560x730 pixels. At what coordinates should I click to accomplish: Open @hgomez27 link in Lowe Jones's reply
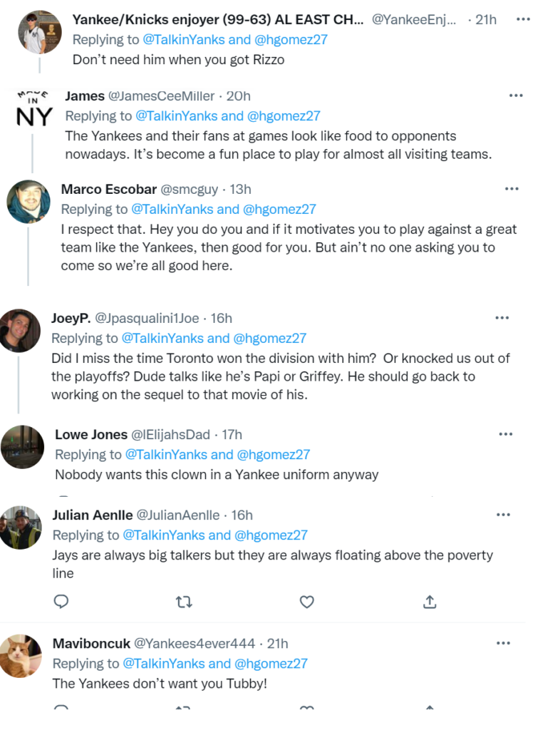(x=273, y=454)
